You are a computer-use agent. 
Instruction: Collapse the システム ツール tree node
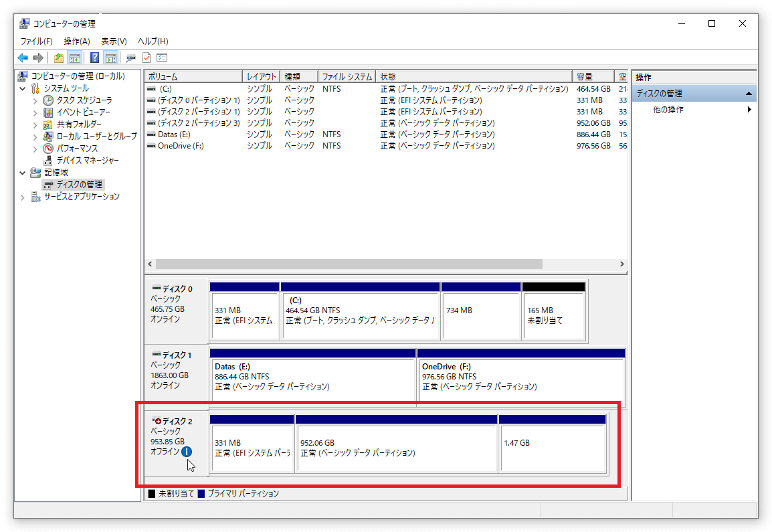pos(23,88)
